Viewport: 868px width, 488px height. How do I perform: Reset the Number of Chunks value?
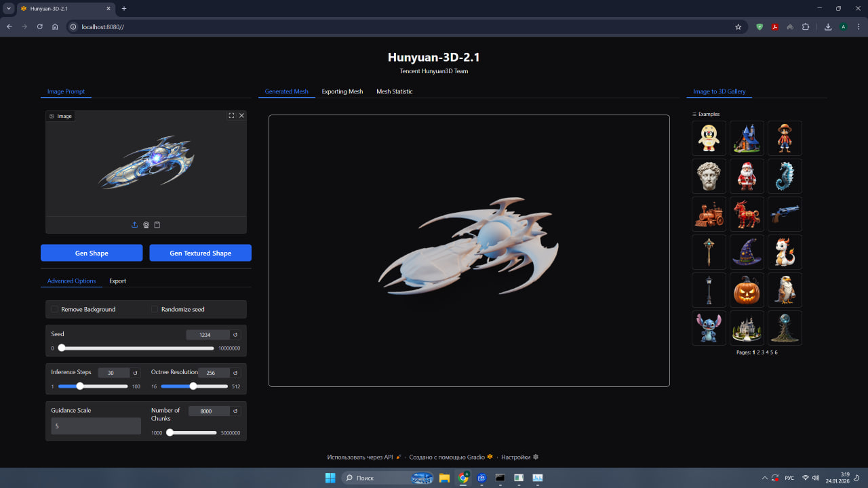[x=235, y=411]
